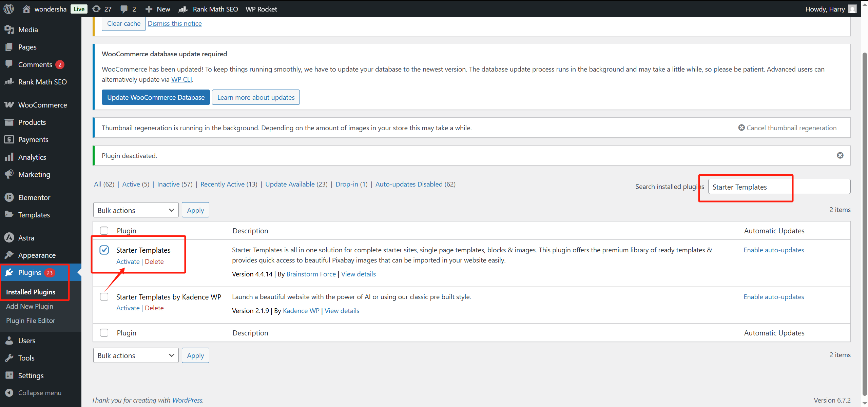868x407 pixels.
Task: Click the Update WooCommerce Database button
Action: pyautogui.click(x=156, y=97)
